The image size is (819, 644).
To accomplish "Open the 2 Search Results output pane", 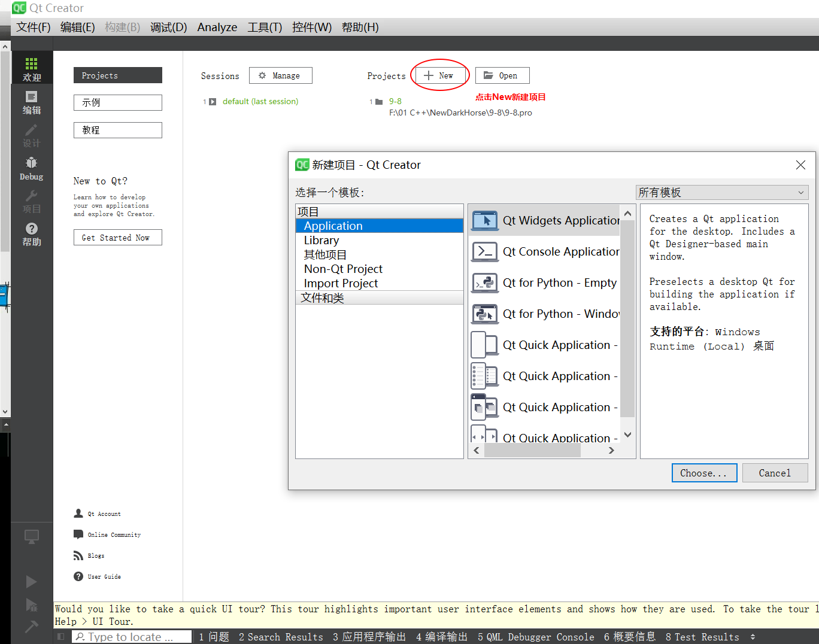I will point(281,637).
